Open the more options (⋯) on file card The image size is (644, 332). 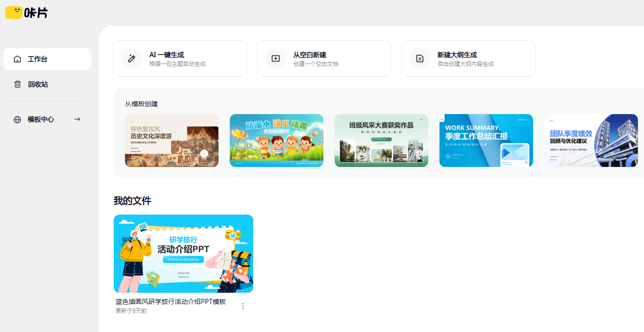pos(243,306)
